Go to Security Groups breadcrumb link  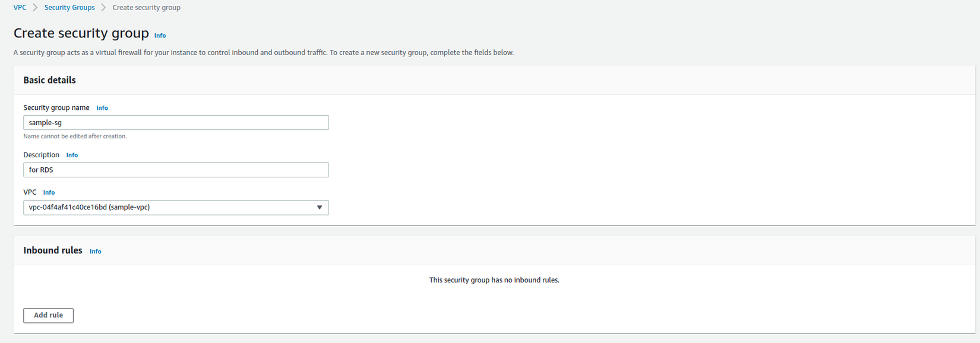69,8
